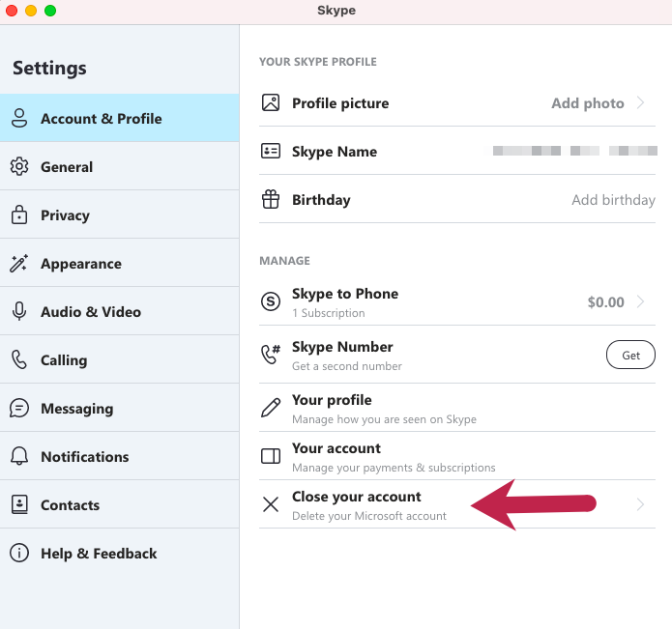This screenshot has height=629, width=672.
Task: Click the Help & Feedback info icon
Action: point(19,553)
